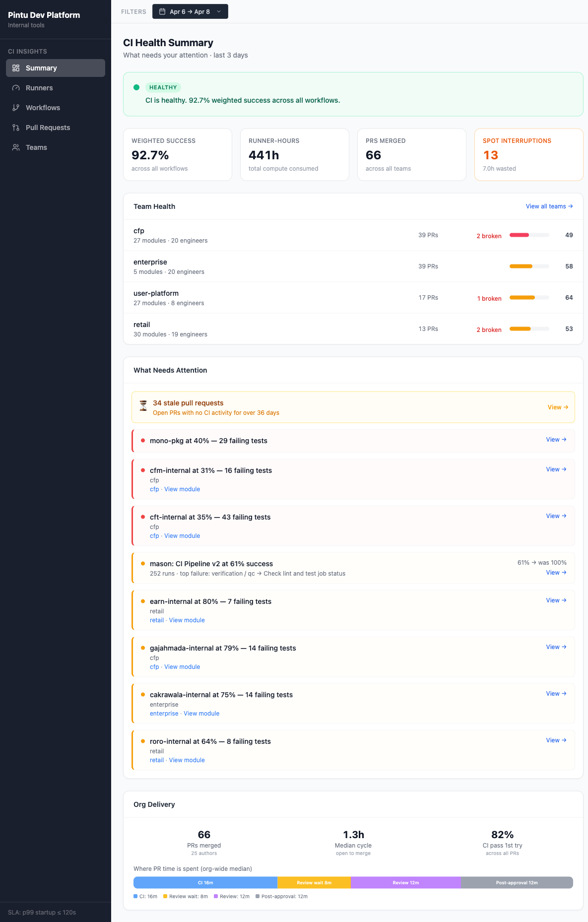Click the retail team link under earn-internal
The height and width of the screenshot is (922, 588).
pos(157,620)
